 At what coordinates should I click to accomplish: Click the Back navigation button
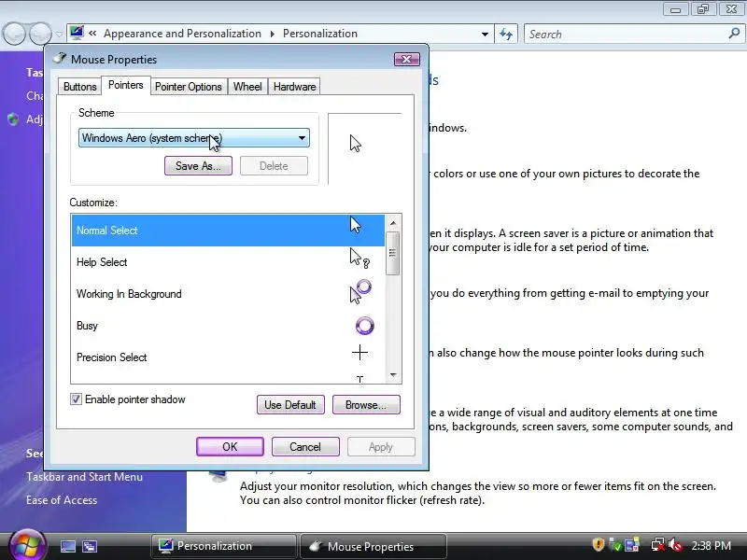pos(14,34)
